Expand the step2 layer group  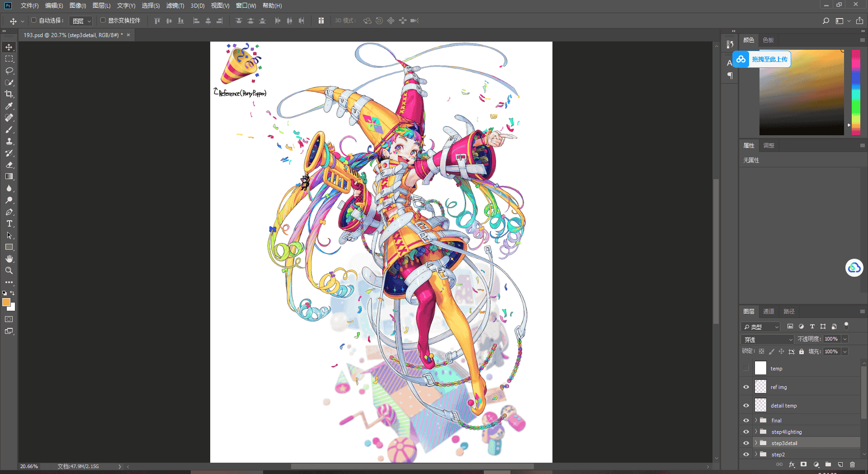tap(756, 454)
